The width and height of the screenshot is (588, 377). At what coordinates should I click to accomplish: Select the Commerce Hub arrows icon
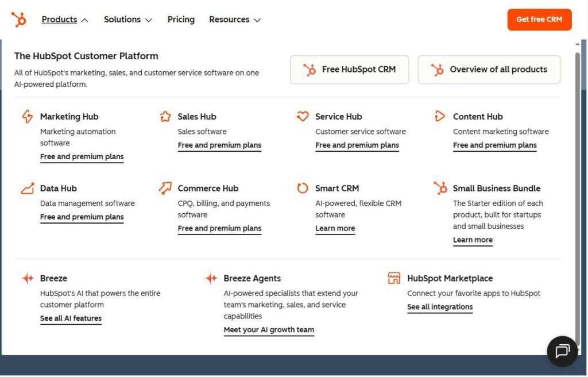[165, 187]
